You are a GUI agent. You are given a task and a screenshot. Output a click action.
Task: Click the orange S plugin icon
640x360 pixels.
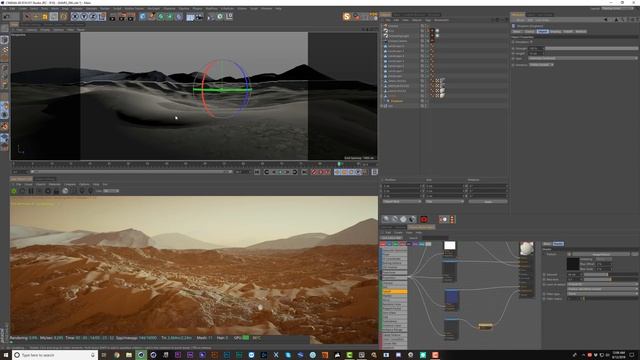(x=347, y=16)
